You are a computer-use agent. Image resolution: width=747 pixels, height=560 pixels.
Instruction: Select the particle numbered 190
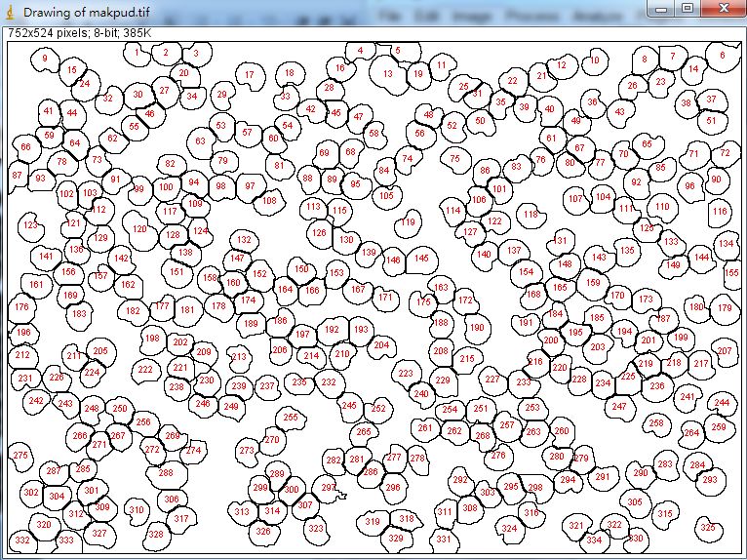[x=477, y=329]
